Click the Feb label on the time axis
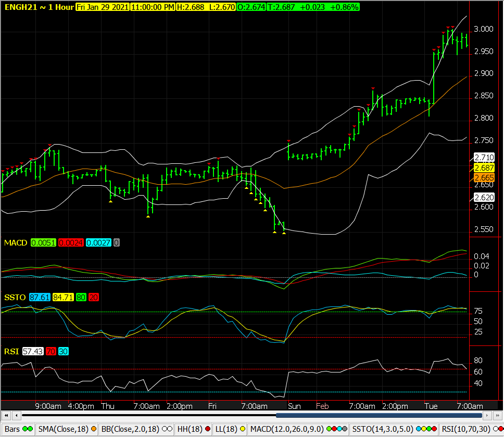The height and width of the screenshot is (437, 504). point(322,406)
